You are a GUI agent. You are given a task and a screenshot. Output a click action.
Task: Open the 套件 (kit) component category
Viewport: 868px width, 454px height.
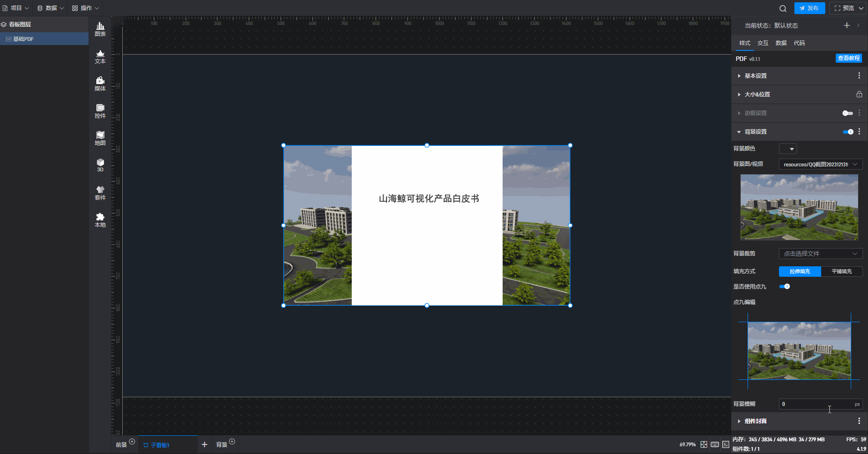[x=100, y=193]
